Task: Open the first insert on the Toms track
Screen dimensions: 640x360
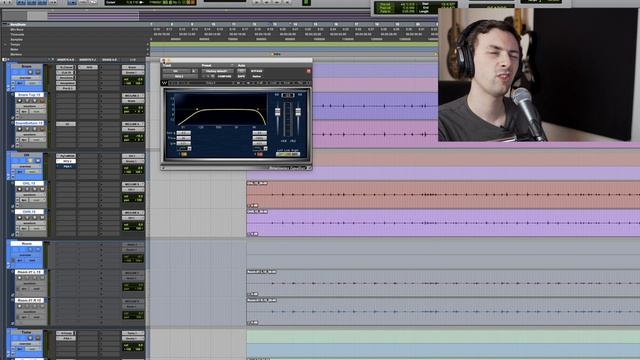Action: (x=66, y=333)
